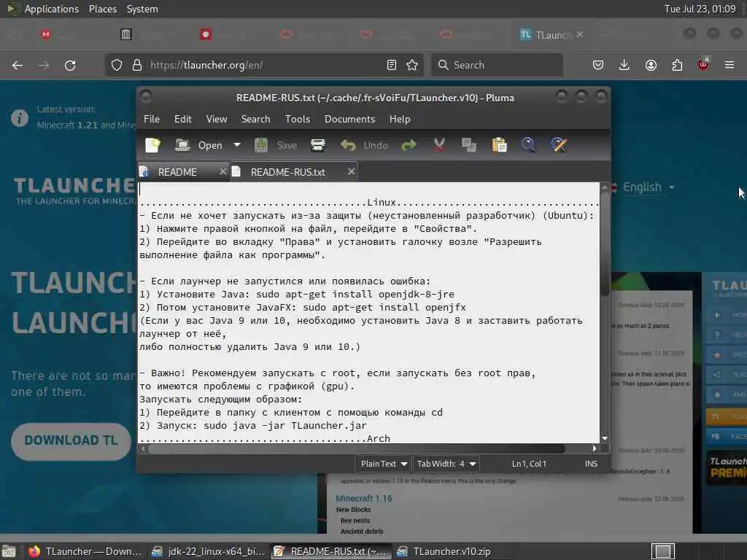Print the document using the printer icon
The image size is (747, 560).
pos(318,145)
